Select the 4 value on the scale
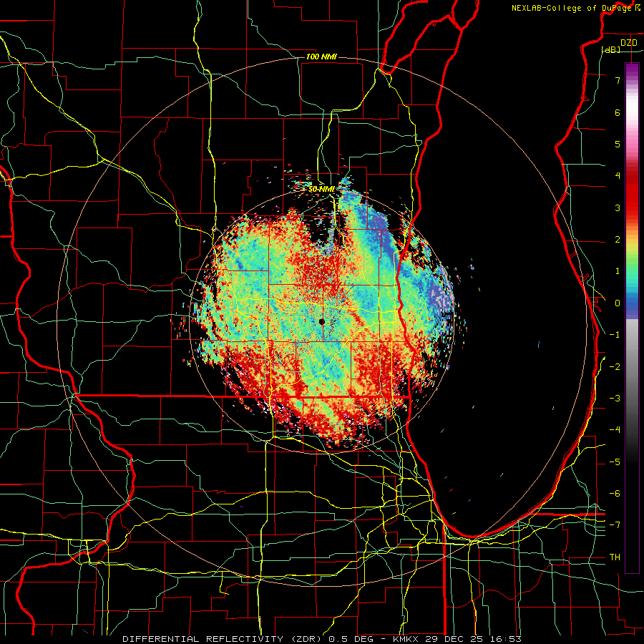Screen dimensions: 644x644 click(x=618, y=176)
